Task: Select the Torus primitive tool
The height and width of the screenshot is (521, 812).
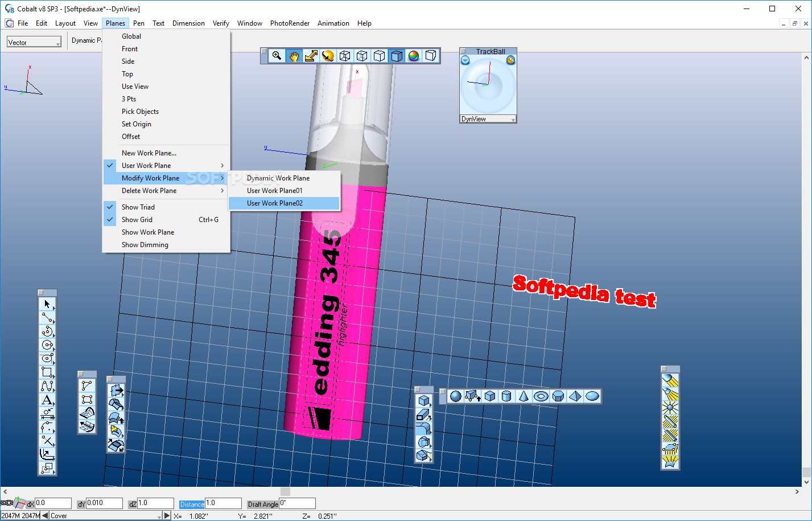Action: tap(541, 396)
